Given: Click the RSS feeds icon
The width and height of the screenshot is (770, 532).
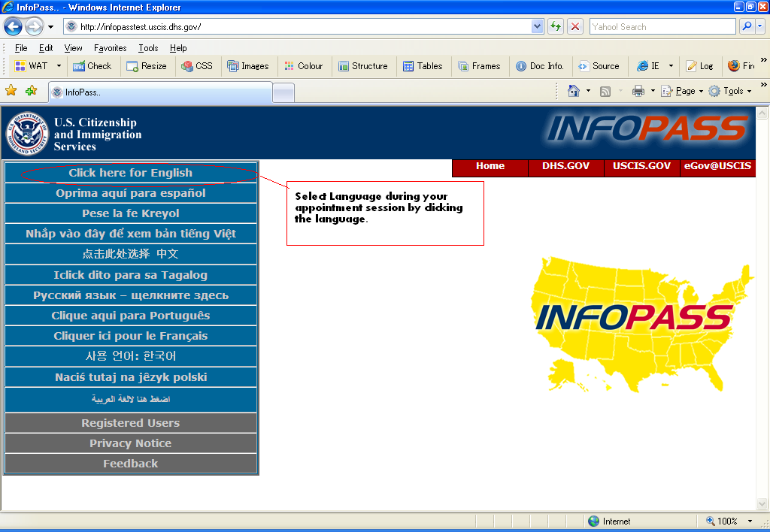Looking at the screenshot, I should (x=605, y=91).
